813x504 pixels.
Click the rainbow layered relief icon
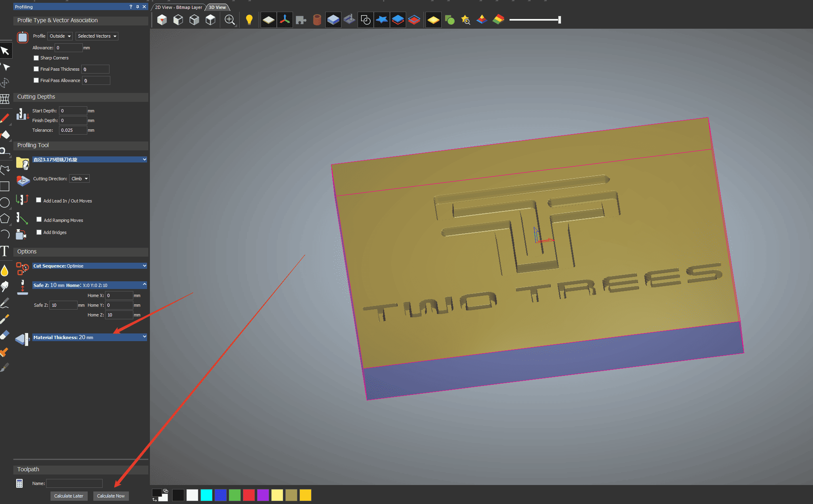click(x=498, y=20)
